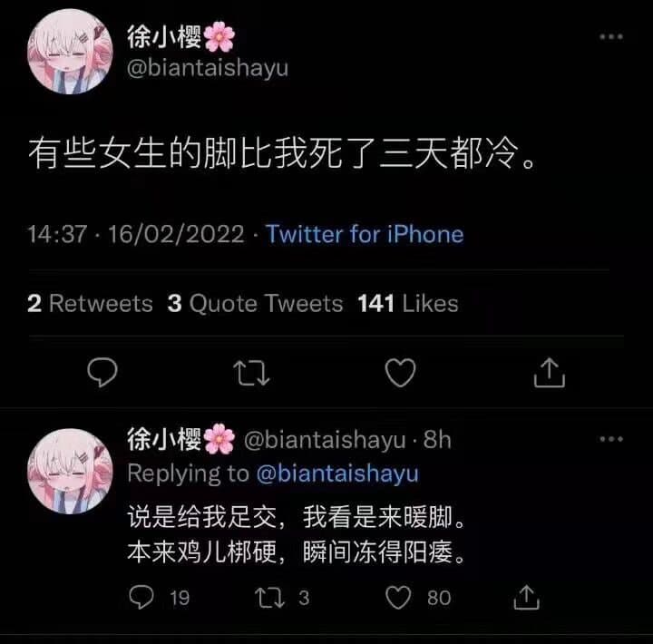Screen dimensions: 653x644
Task: Like the reply tweet with 80 likes
Action: coord(398,598)
